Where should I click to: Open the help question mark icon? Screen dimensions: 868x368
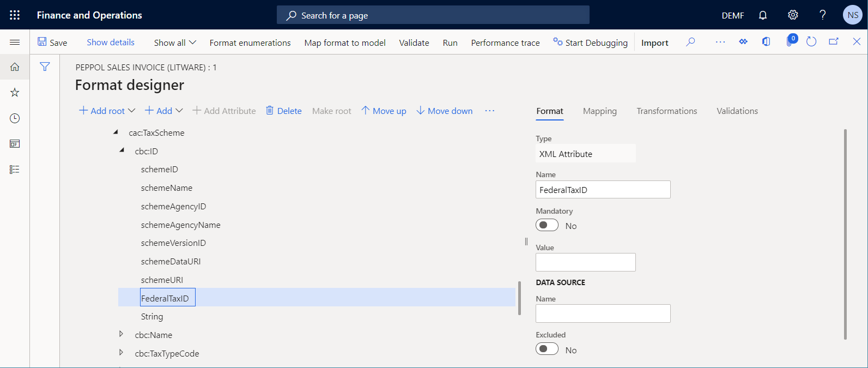823,15
